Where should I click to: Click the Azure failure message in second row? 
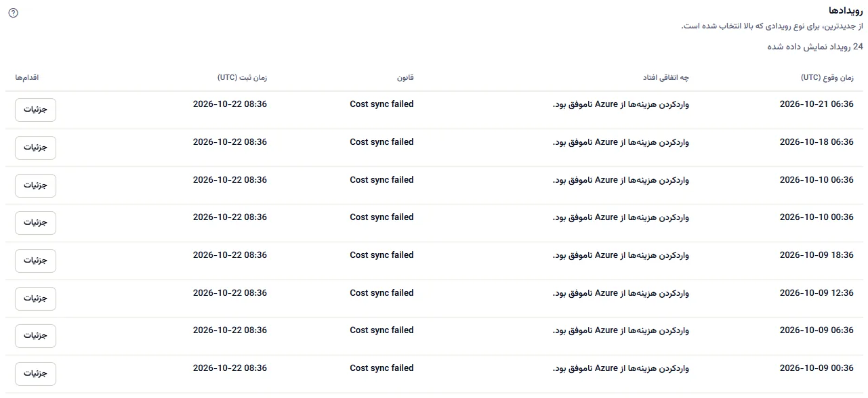tap(621, 142)
